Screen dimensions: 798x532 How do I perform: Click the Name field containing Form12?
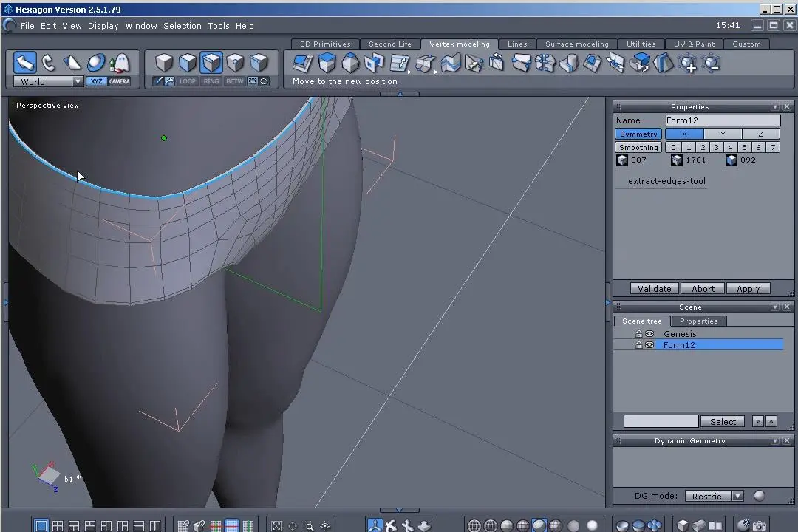723,120
